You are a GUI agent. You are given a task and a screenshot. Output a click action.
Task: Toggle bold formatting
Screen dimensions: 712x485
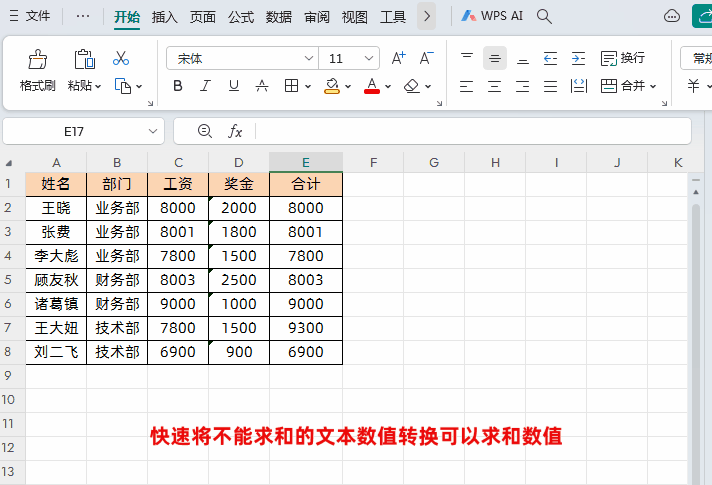(178, 85)
